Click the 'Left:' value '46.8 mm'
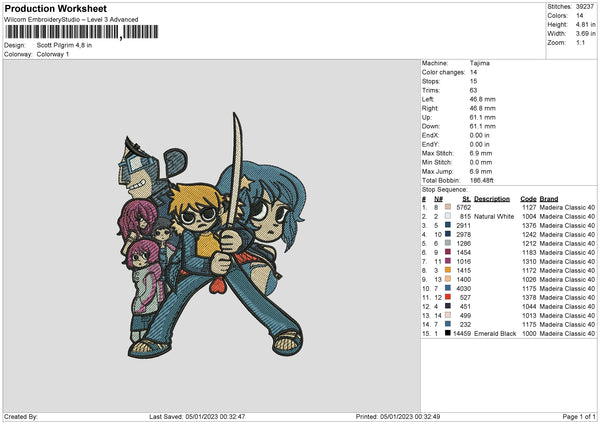This screenshot has width=600, height=424. [x=483, y=99]
